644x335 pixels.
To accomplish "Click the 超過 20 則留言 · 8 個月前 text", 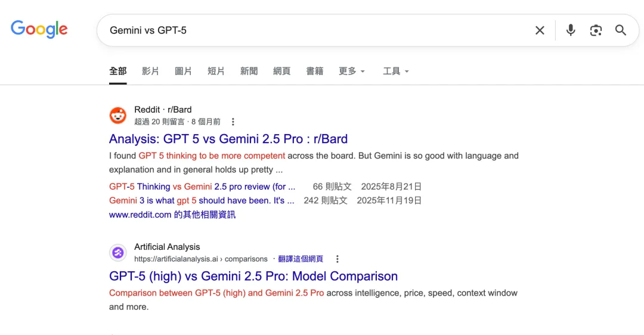I will tap(178, 122).
